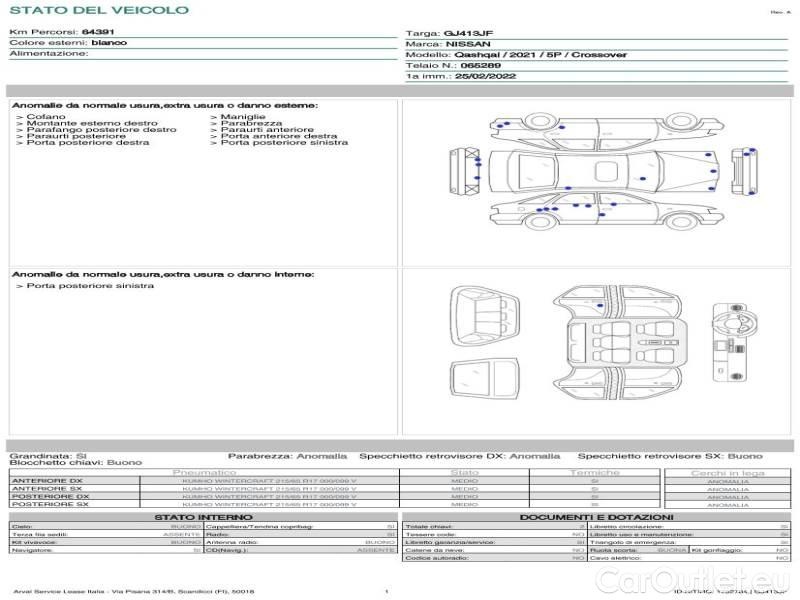
Task: Select 'Porta posteriore sinistra' under interior anomalies
Action: pyautogui.click(x=90, y=286)
